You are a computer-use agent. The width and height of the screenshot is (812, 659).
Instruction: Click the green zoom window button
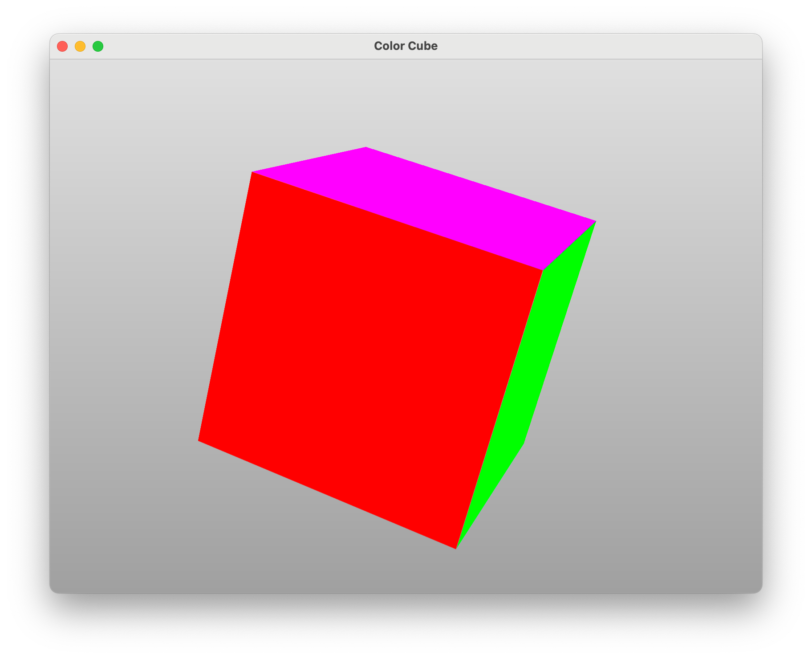pyautogui.click(x=98, y=46)
